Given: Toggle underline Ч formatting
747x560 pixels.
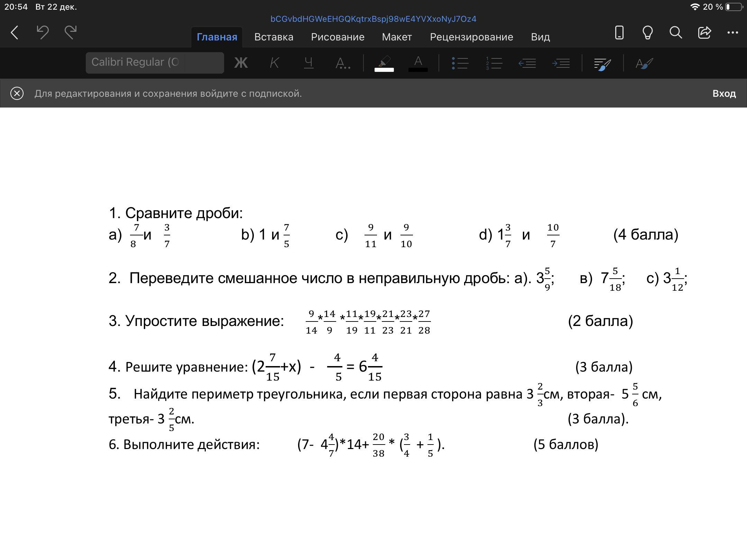Looking at the screenshot, I should tap(308, 63).
